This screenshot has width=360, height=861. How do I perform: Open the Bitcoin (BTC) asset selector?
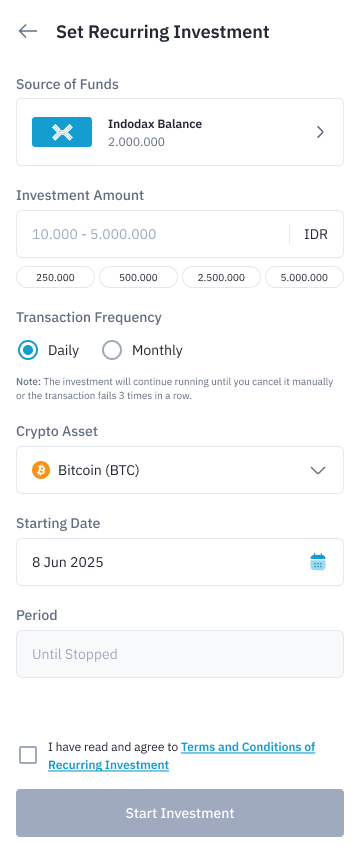[180, 470]
